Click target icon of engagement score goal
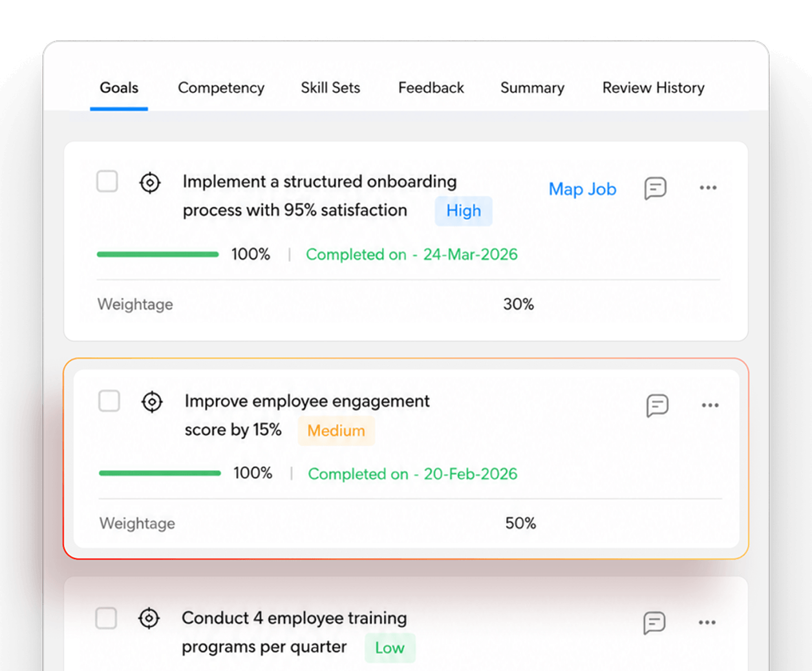Image resolution: width=812 pixels, height=671 pixels. 152,402
